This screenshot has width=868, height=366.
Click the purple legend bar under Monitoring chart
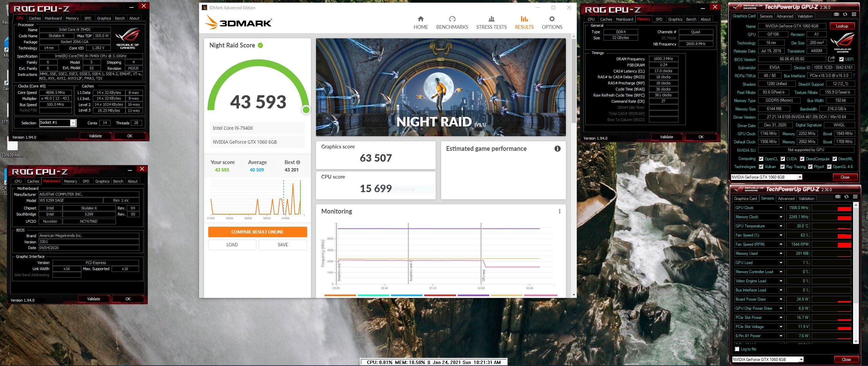click(x=473, y=295)
